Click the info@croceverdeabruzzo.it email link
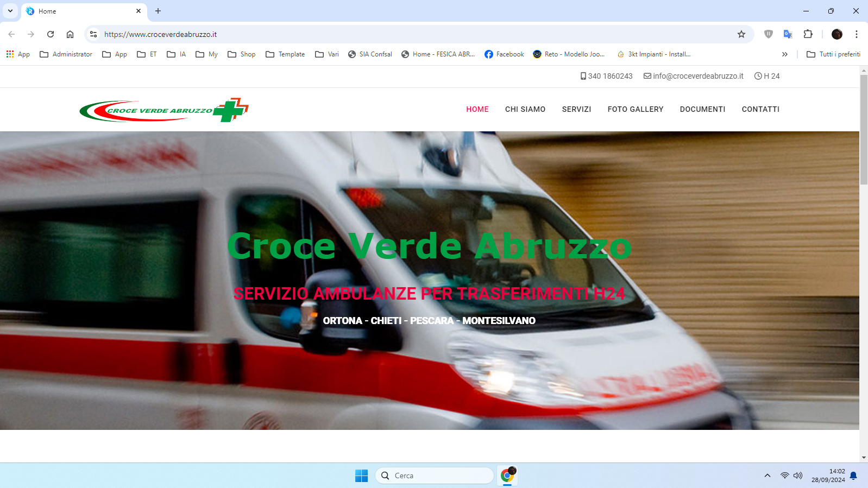The width and height of the screenshot is (868, 488). click(x=694, y=76)
